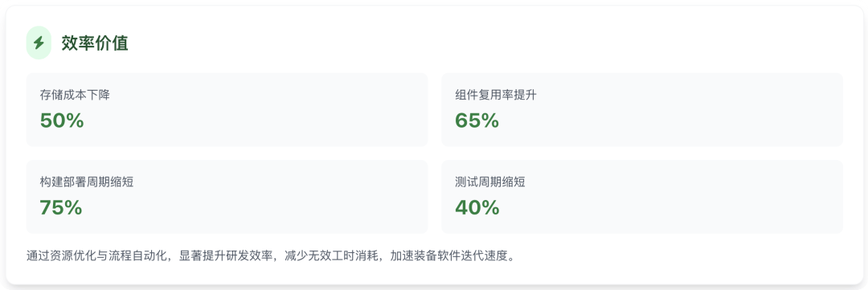Click the light green rounded icon badge
The height and width of the screenshot is (290, 868).
39,43
